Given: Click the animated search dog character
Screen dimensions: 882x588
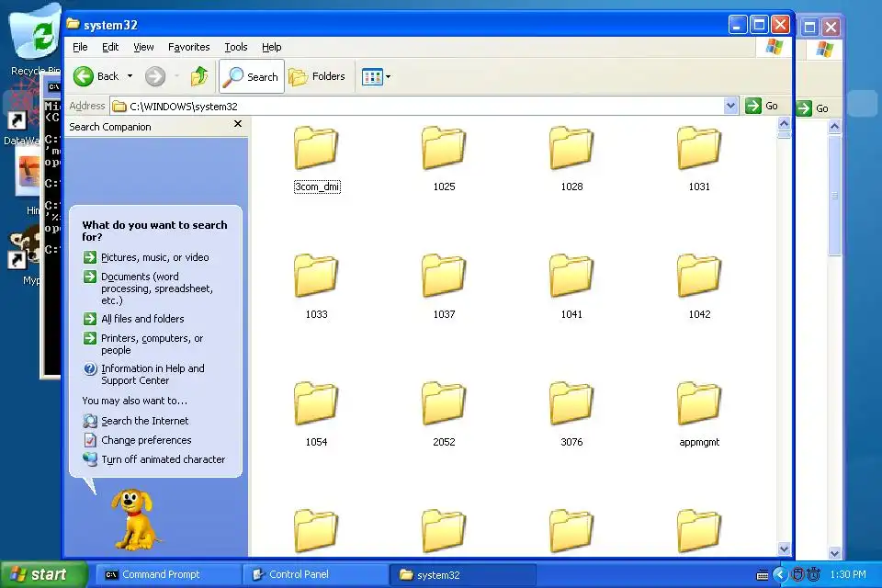Looking at the screenshot, I should click(134, 519).
